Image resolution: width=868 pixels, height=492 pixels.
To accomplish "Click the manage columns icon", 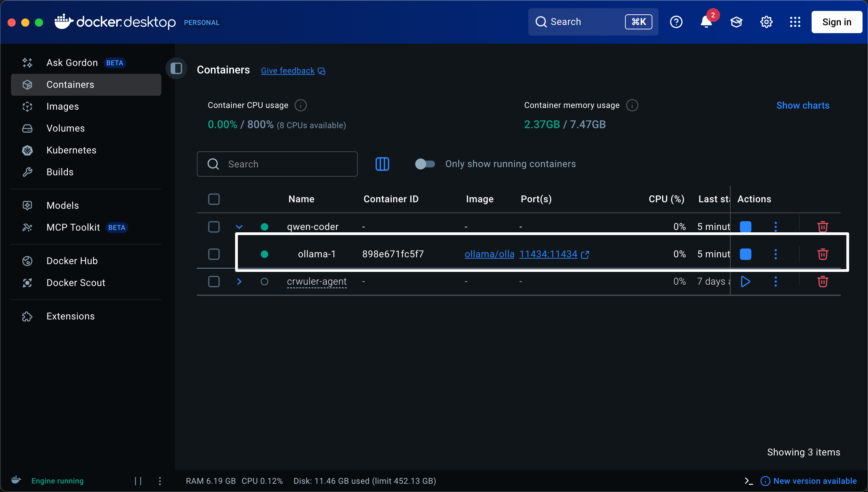I will pos(382,164).
